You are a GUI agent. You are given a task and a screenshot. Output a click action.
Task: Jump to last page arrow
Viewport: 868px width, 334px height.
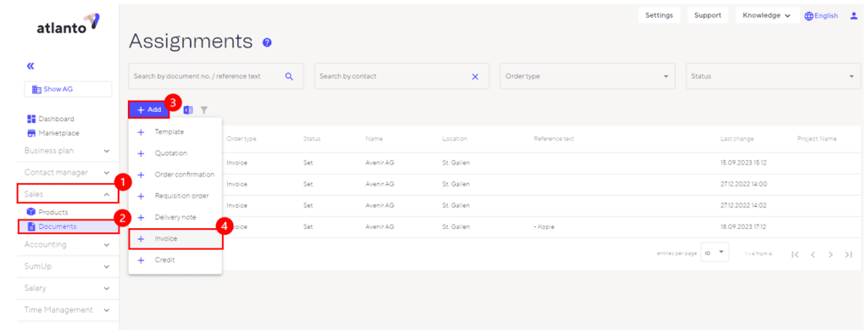click(x=848, y=254)
